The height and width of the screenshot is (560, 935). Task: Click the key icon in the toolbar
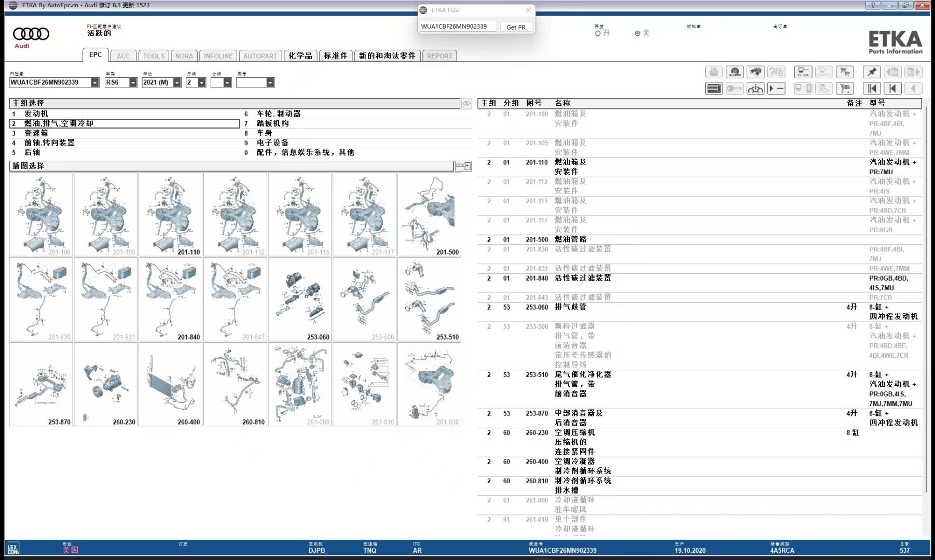pyautogui.click(x=734, y=89)
